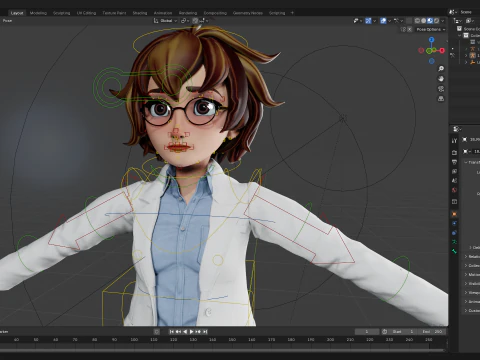Open the snapping options dropdown
The width and height of the screenshot is (480, 360).
[x=203, y=21]
